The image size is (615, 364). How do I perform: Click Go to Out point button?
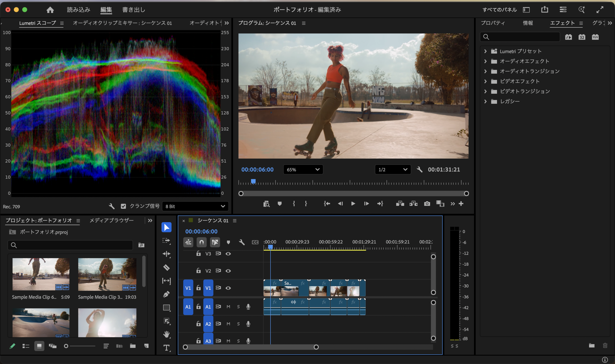point(380,204)
